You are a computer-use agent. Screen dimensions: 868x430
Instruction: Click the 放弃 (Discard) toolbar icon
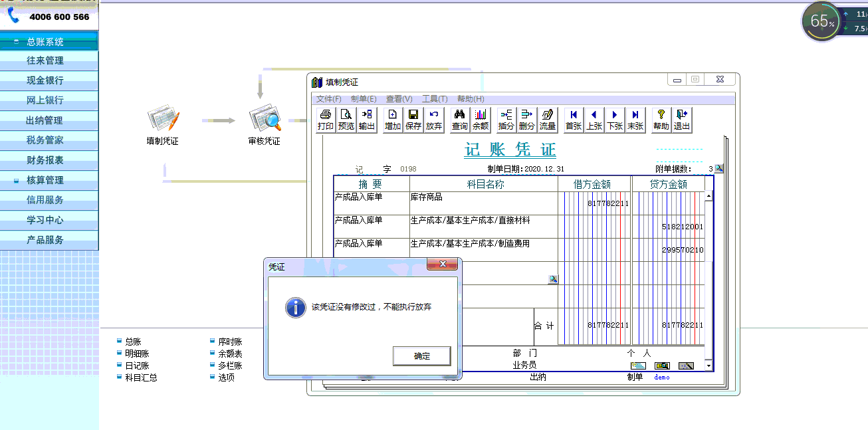pyautogui.click(x=434, y=120)
